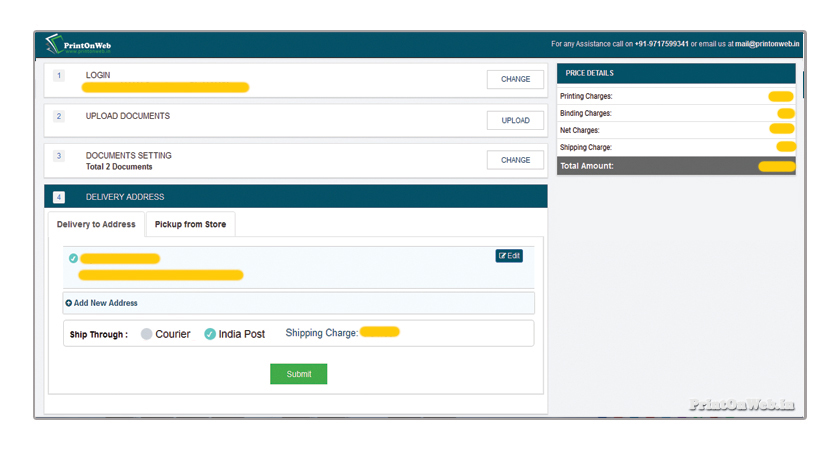Click the plus icon to add new address
The height and width of the screenshot is (450, 840).
(x=69, y=303)
